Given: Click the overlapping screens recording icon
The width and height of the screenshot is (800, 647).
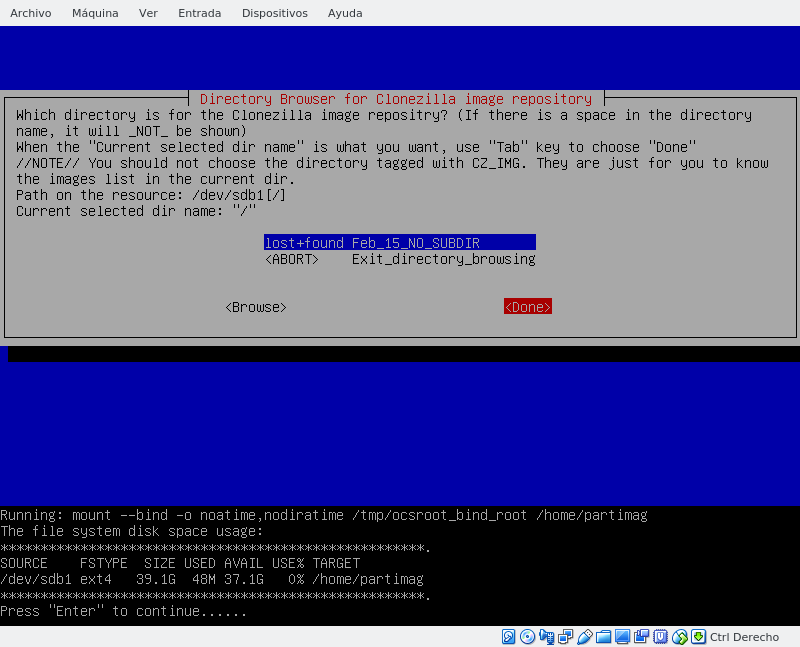Looking at the screenshot, I should pos(641,636).
